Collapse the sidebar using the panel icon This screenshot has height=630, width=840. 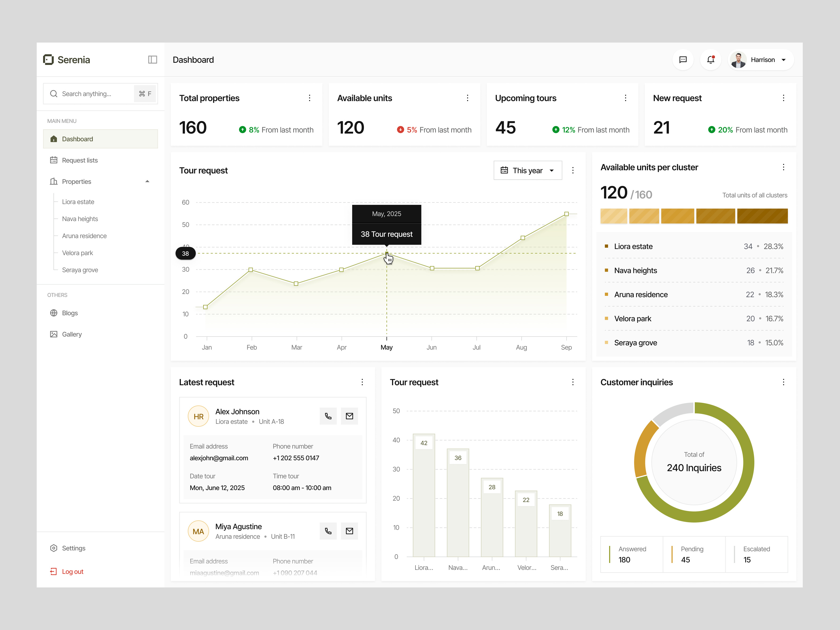coord(152,60)
